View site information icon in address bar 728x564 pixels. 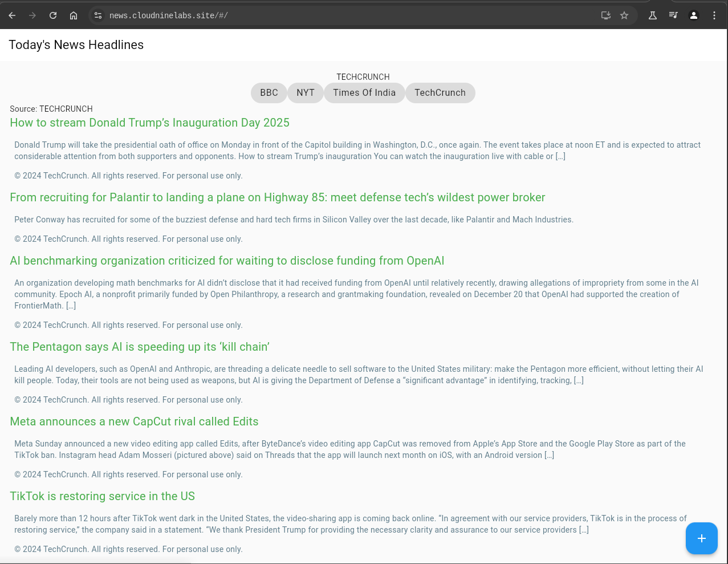coord(98,15)
